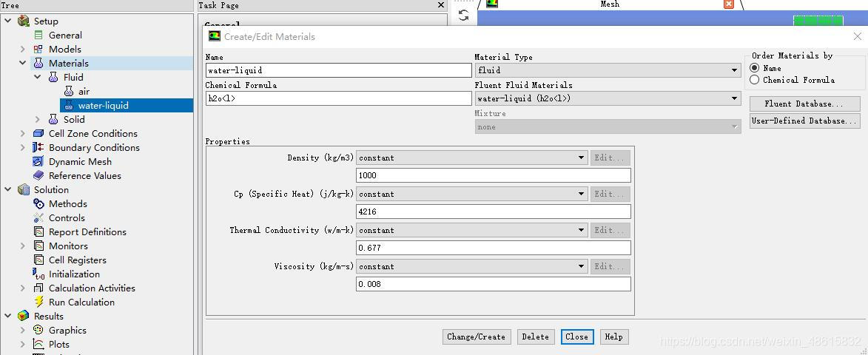Click the refresh icon beside Mesh tab

point(463,15)
